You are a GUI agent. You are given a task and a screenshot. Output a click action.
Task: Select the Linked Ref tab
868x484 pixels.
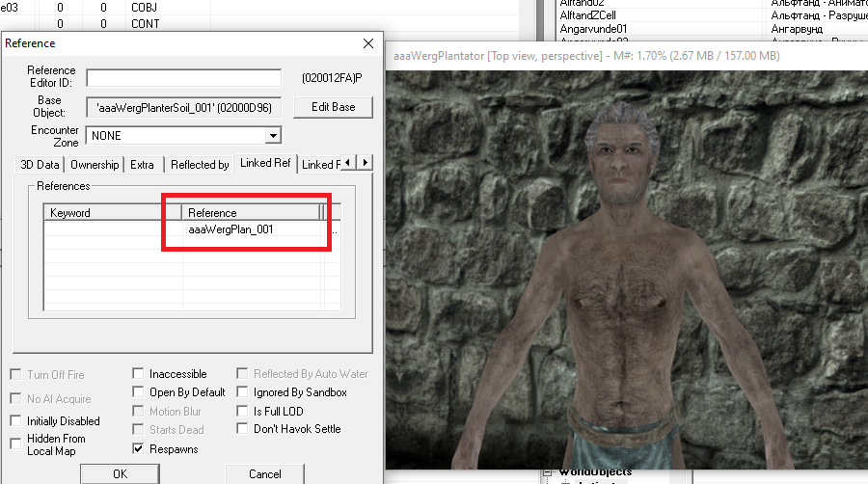coord(265,163)
